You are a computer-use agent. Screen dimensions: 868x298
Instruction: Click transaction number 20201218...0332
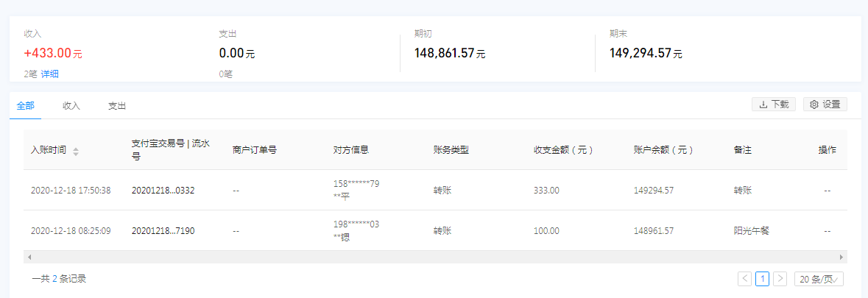(163, 191)
